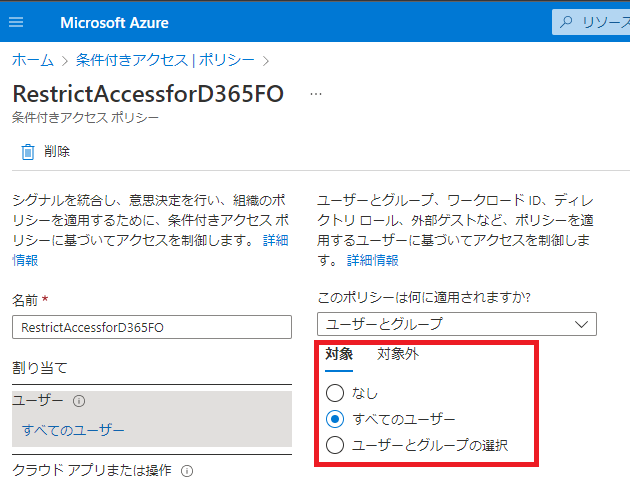Expand the ユーザーとグループ dropdown
Screen dimensions: 630x486
click(x=457, y=324)
